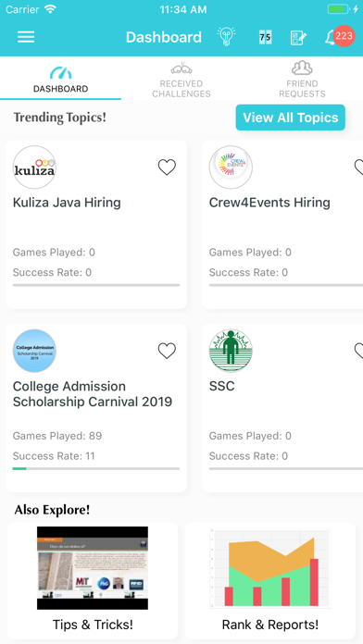The height and width of the screenshot is (644, 363).
Task: Tap the lightbulb tips icon
Action: point(227,36)
